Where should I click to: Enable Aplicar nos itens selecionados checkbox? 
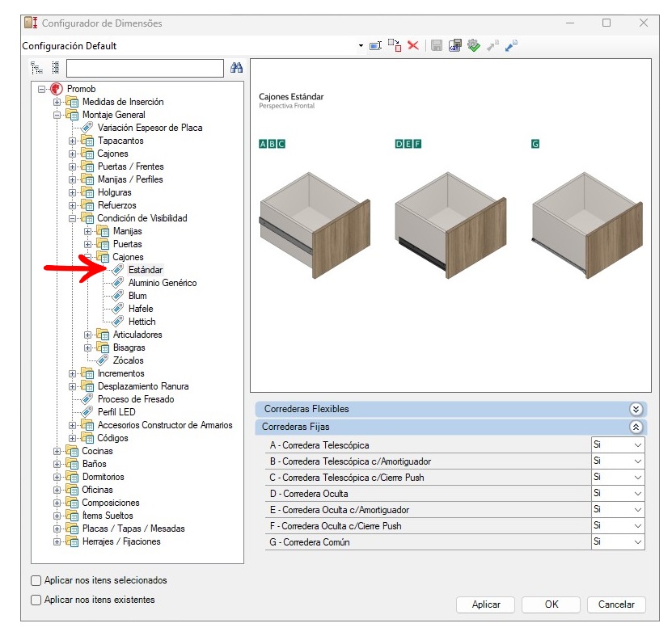[36, 580]
